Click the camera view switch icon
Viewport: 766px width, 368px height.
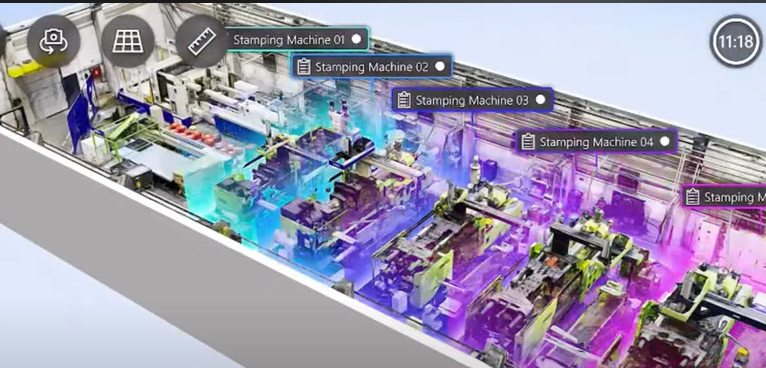(53, 41)
